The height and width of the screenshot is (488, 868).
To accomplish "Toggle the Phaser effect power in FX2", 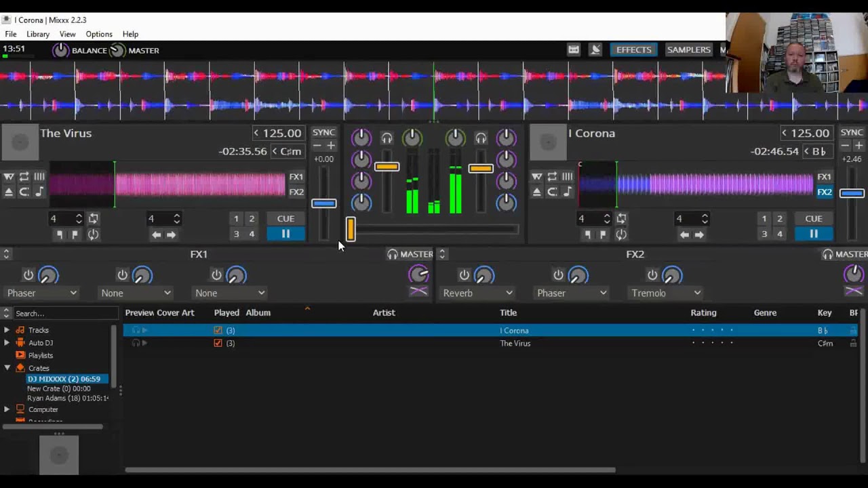I will (x=559, y=275).
